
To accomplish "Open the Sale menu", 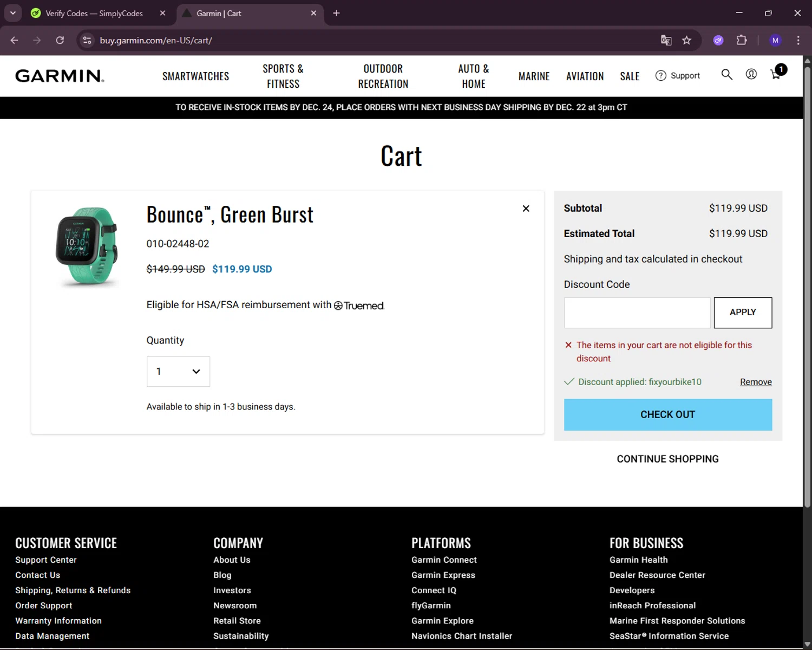I will [x=630, y=76].
